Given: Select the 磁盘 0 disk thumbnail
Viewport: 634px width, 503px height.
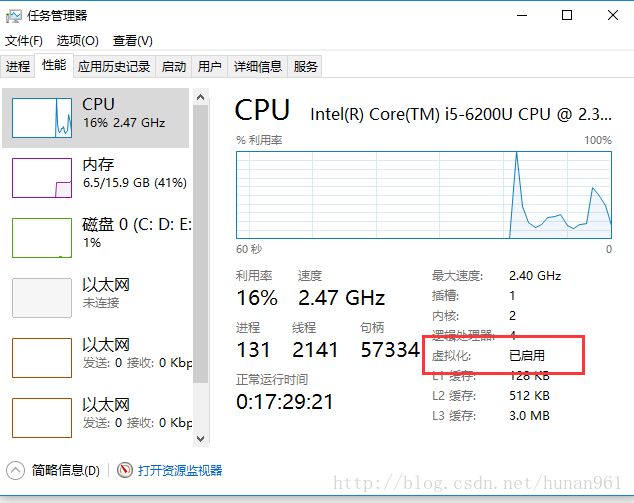Looking at the screenshot, I should pos(43,237).
